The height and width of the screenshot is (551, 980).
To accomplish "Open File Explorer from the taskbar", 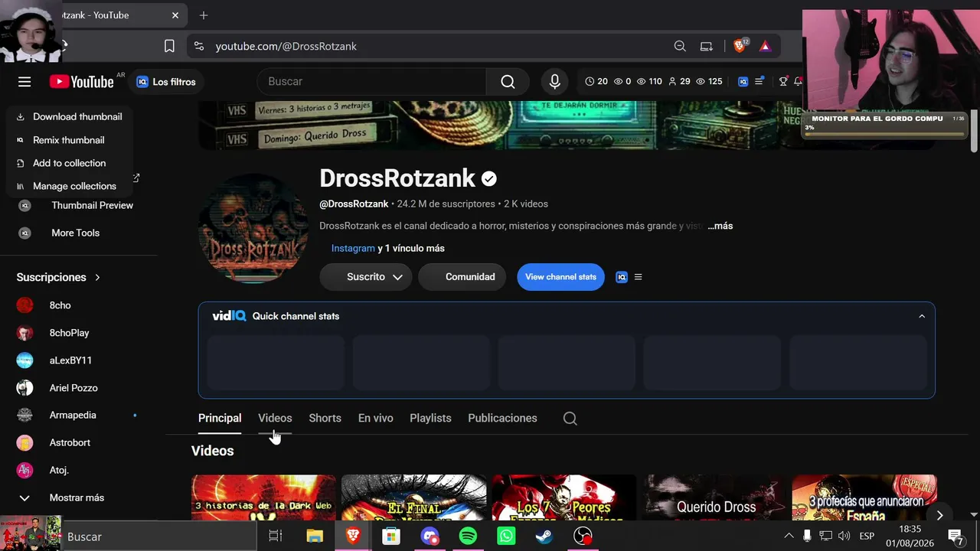I will (315, 536).
